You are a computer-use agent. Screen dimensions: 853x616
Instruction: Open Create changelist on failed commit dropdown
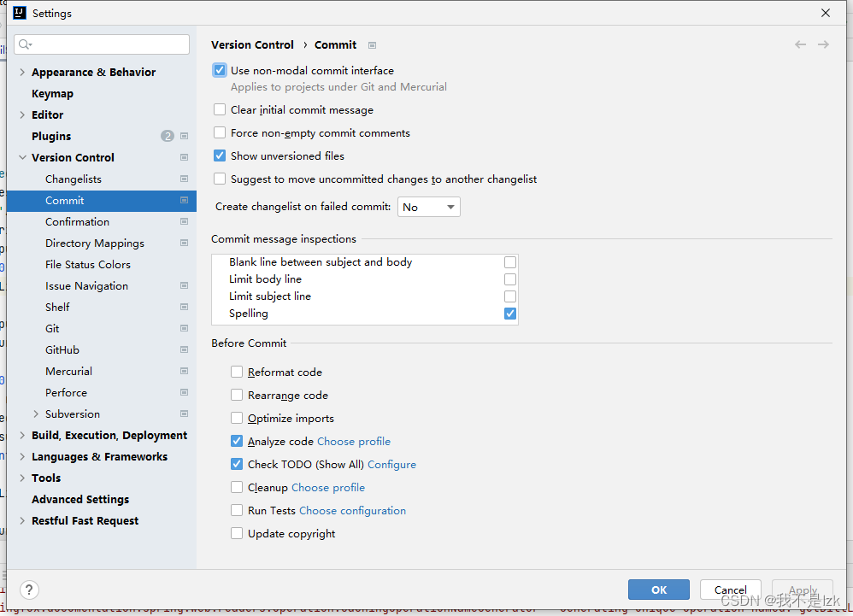click(x=428, y=207)
